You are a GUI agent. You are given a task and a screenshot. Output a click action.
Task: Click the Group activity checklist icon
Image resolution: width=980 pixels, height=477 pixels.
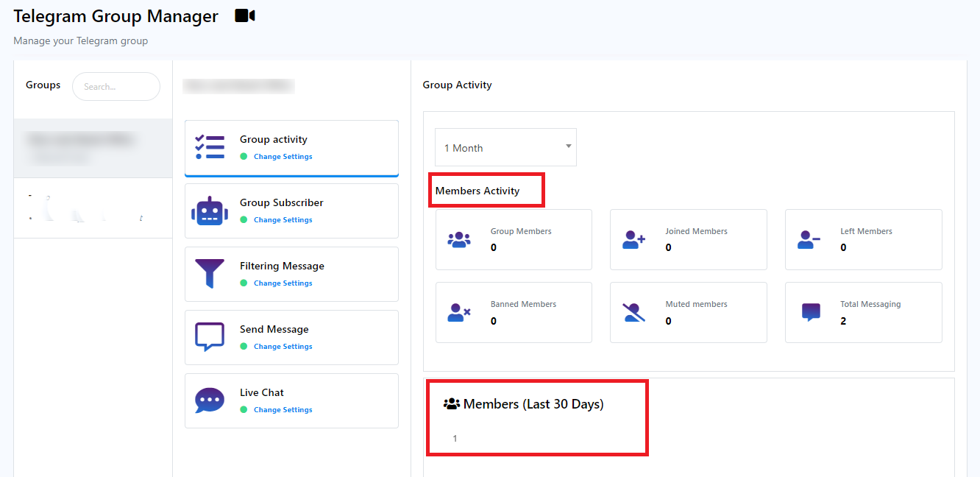point(210,147)
